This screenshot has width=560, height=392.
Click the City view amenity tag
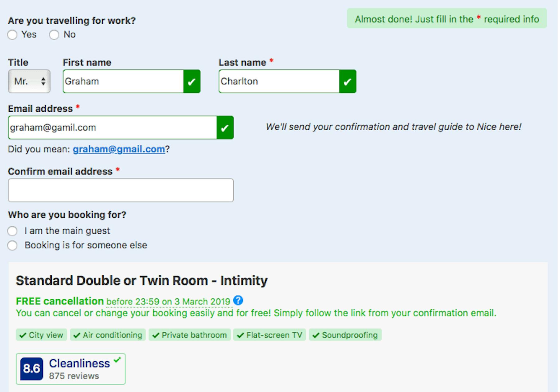(41, 335)
